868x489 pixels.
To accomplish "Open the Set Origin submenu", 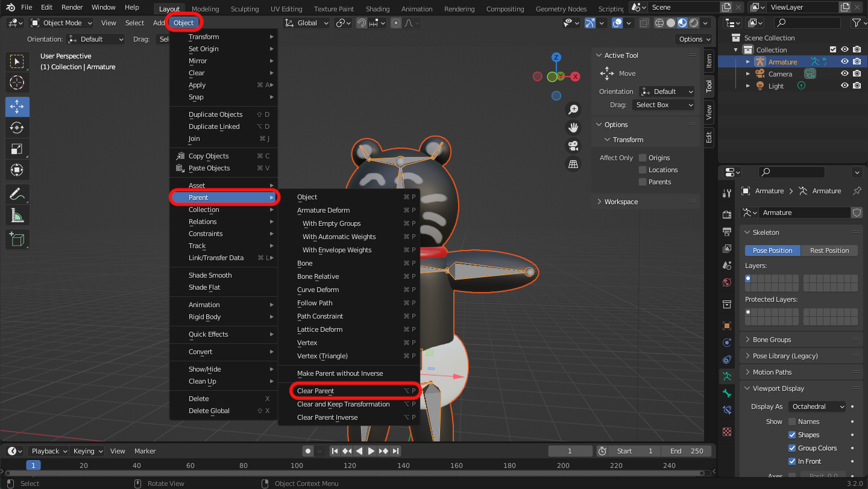I will coord(224,49).
